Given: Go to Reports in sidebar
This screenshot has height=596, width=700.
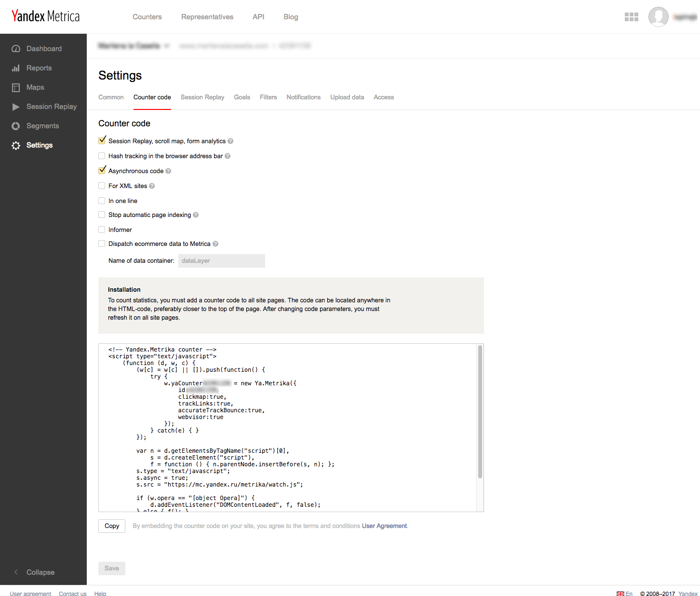Looking at the screenshot, I should [x=39, y=68].
